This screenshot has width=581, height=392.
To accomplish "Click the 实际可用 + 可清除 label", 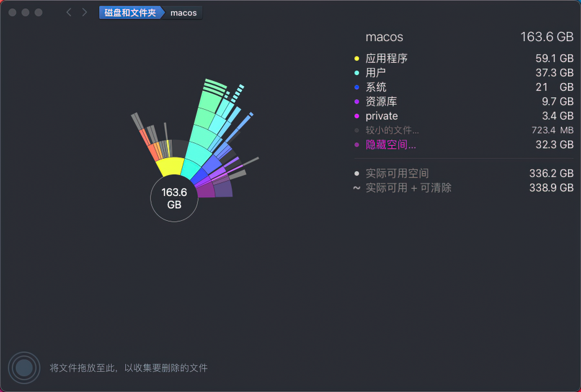I will (x=409, y=188).
